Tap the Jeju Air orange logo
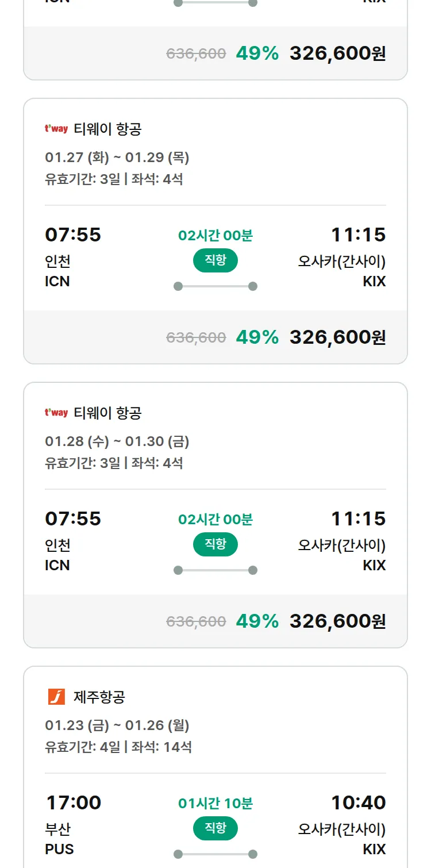This screenshot has width=431, height=868. pos(56,697)
